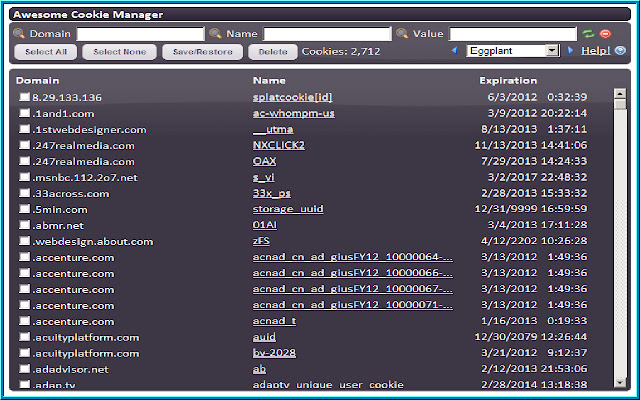This screenshot has width=640, height=400.
Task: Click the Name filter text field
Action: point(327,34)
